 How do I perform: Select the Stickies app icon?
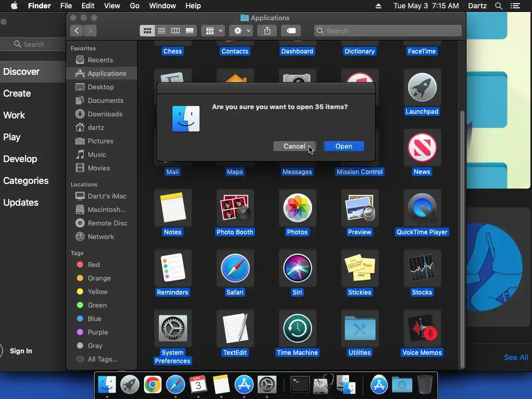point(360,268)
